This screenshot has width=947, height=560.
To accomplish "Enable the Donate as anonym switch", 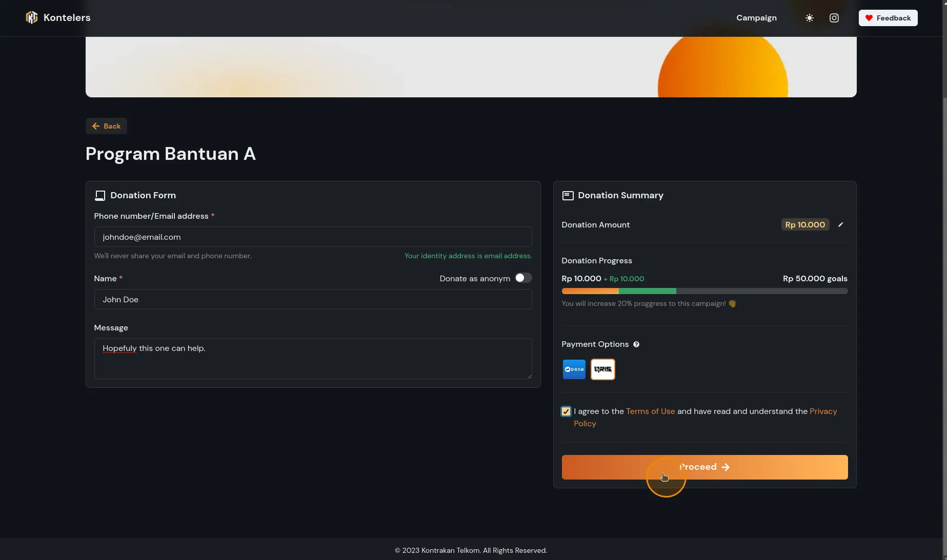I will pyautogui.click(x=523, y=278).
